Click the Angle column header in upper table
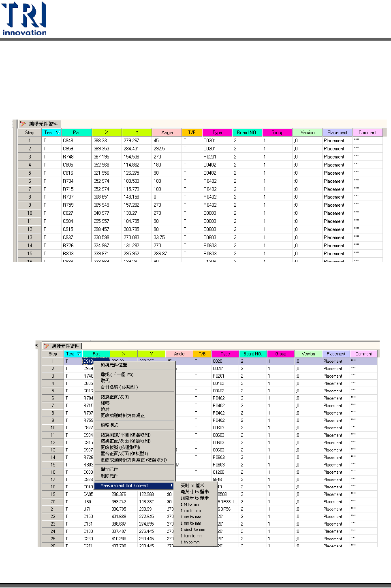391x588 pixels. [167, 133]
